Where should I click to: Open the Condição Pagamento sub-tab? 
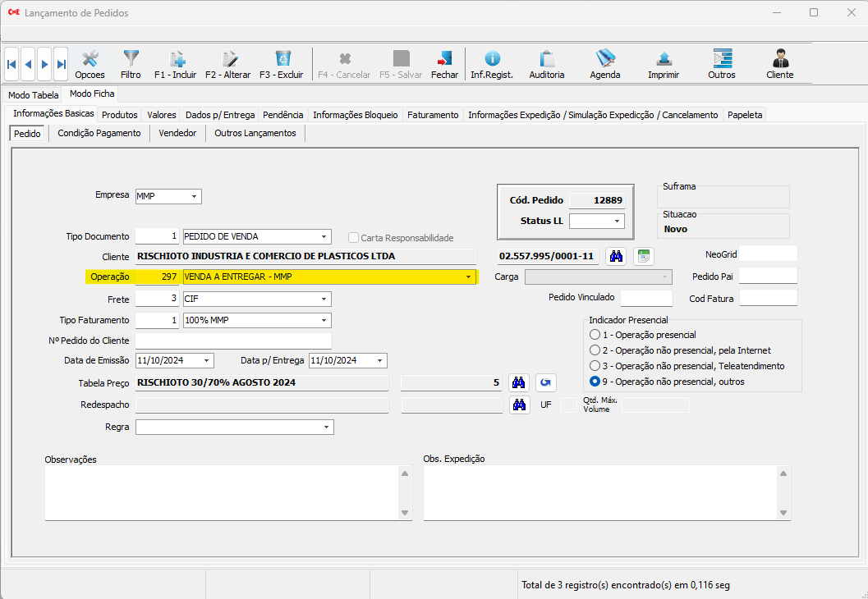click(x=99, y=133)
